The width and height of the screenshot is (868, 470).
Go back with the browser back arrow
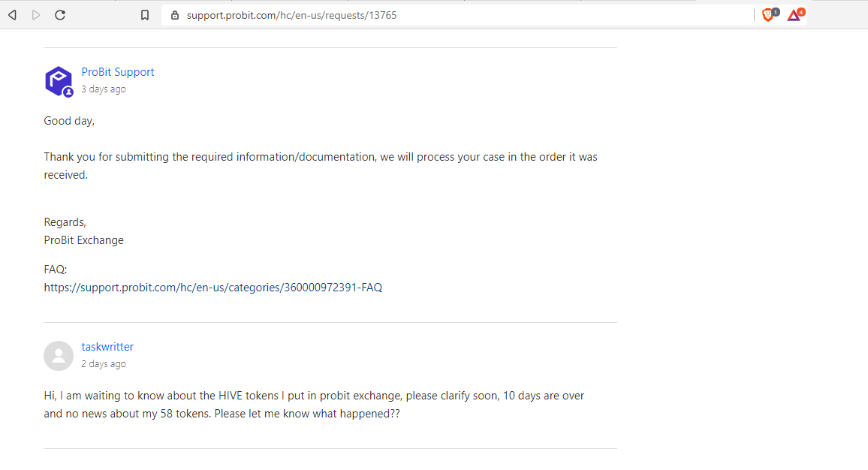12,15
